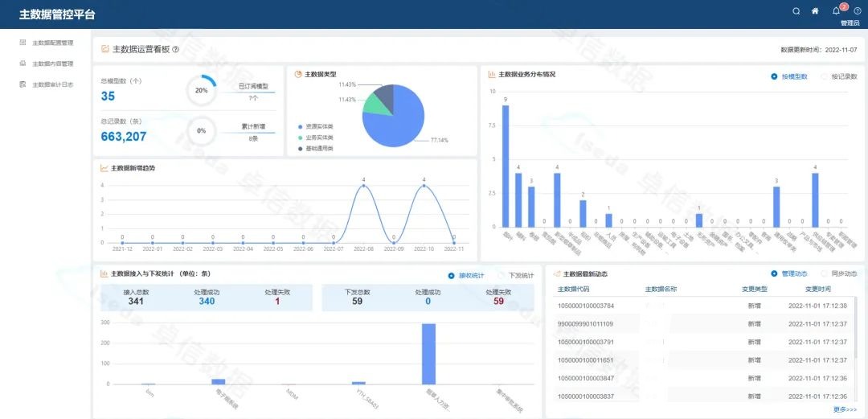Click the 主数据内容管理 sidebar icon
The width and height of the screenshot is (868, 419).
(x=23, y=63)
